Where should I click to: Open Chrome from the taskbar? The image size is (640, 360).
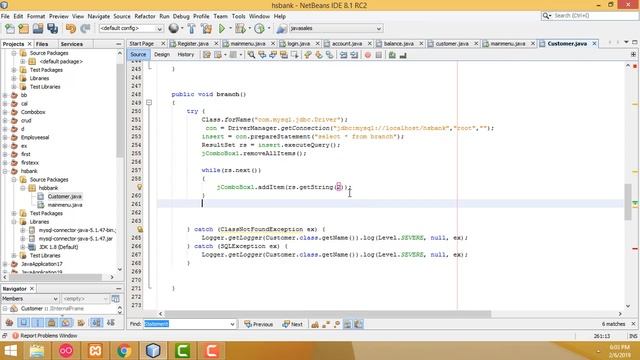[124, 351]
